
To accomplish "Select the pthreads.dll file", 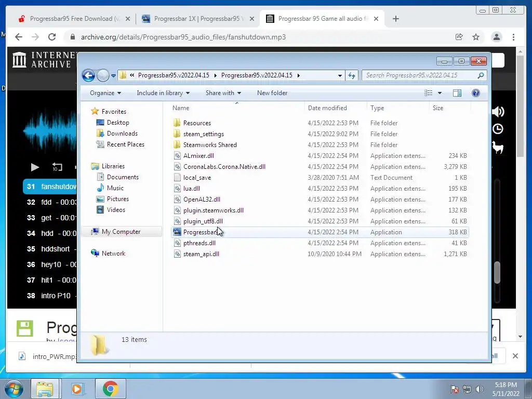I will click(x=199, y=243).
